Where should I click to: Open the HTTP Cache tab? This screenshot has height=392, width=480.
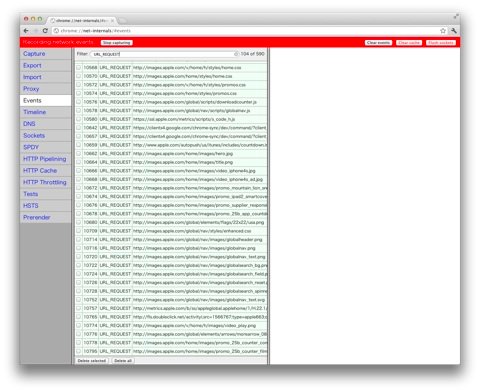pos(45,170)
